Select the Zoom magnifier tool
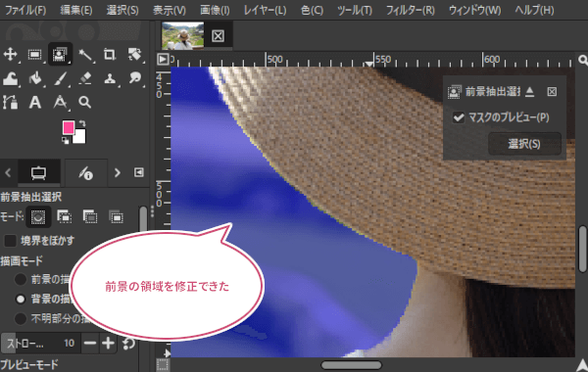 pyautogui.click(x=84, y=102)
